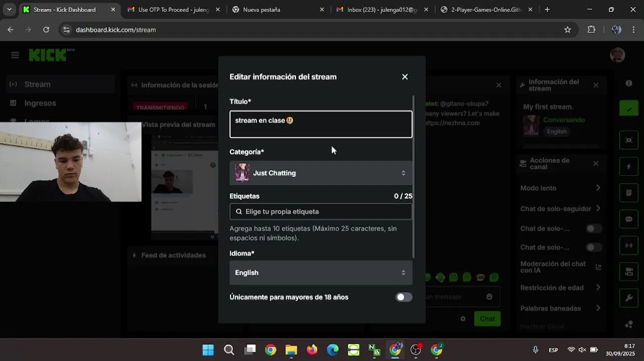Image resolution: width=644 pixels, height=361 pixels.
Task: Toggle the second Chat de solo-... switch
Action: click(x=594, y=247)
